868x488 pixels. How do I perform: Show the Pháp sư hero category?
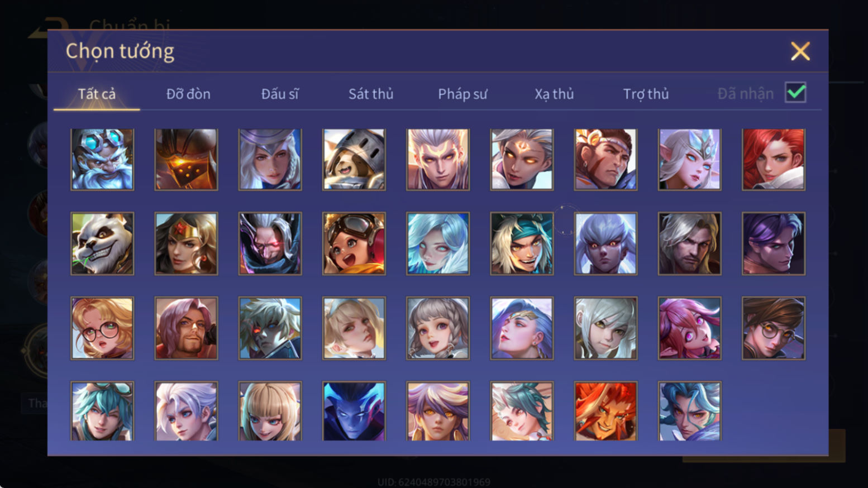(x=462, y=94)
